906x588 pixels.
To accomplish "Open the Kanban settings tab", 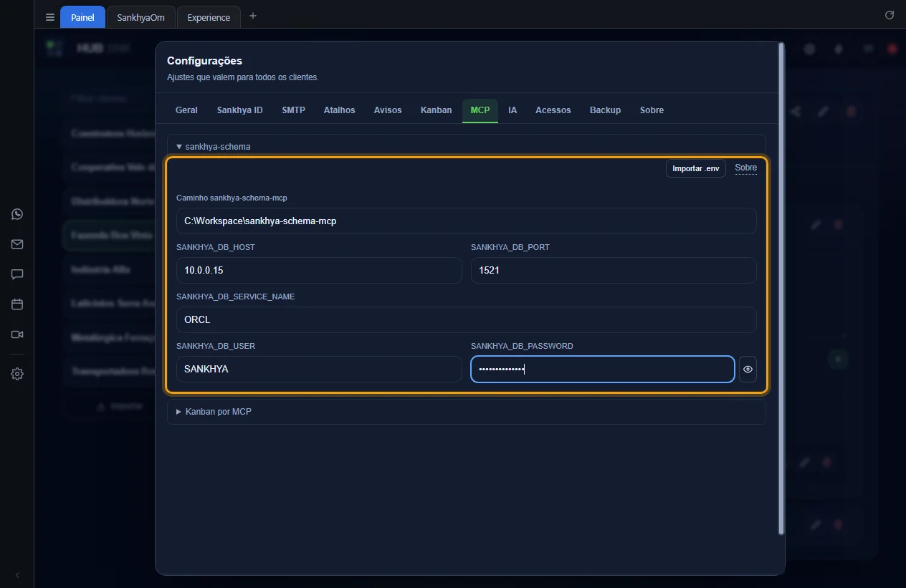I will click(436, 110).
